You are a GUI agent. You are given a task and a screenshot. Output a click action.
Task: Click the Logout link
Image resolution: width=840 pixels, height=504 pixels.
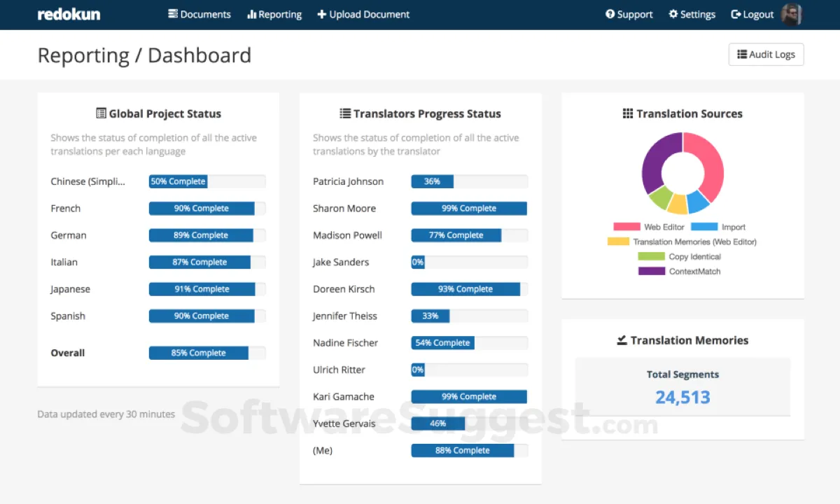point(752,14)
